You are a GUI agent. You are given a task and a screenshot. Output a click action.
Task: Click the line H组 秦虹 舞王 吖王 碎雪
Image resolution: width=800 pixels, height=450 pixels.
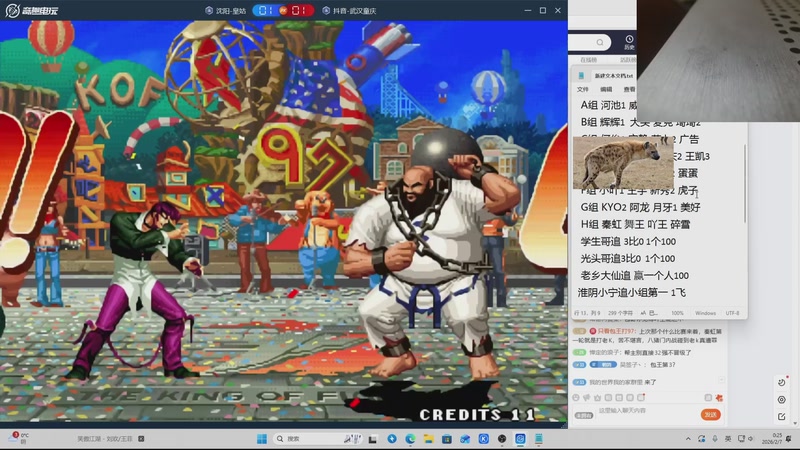[635, 224]
